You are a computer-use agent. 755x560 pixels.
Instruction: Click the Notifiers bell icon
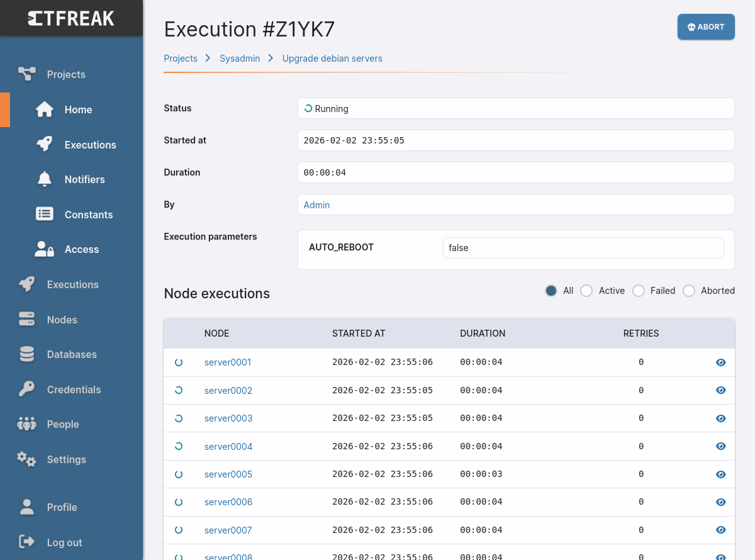click(44, 179)
